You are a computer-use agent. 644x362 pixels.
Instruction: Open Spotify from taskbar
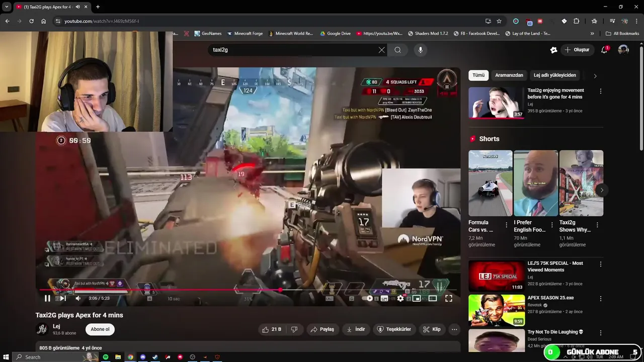point(106,357)
